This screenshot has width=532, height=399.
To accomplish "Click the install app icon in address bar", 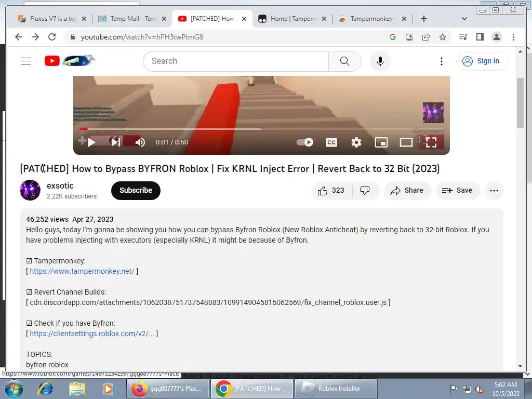I will [409, 37].
